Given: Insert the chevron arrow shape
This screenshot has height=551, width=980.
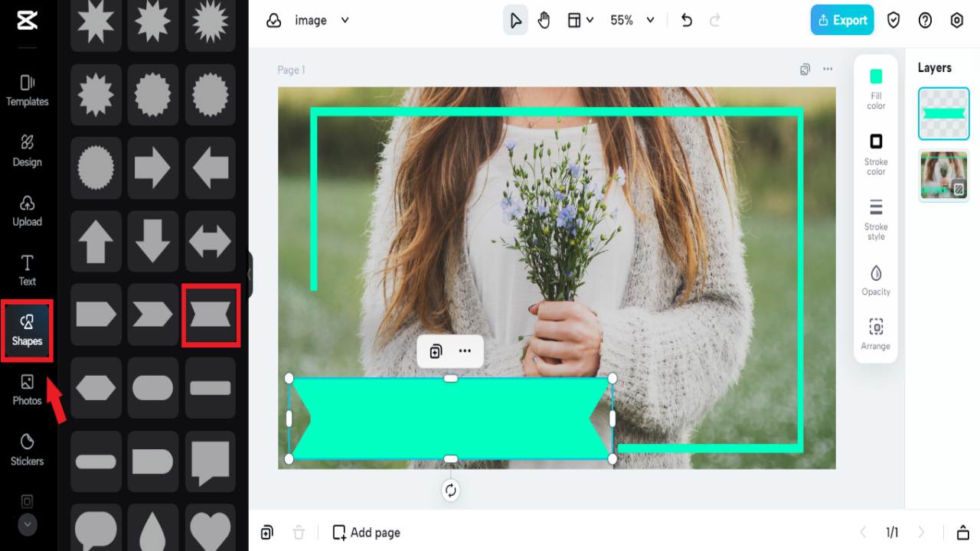Looking at the screenshot, I should (x=153, y=314).
